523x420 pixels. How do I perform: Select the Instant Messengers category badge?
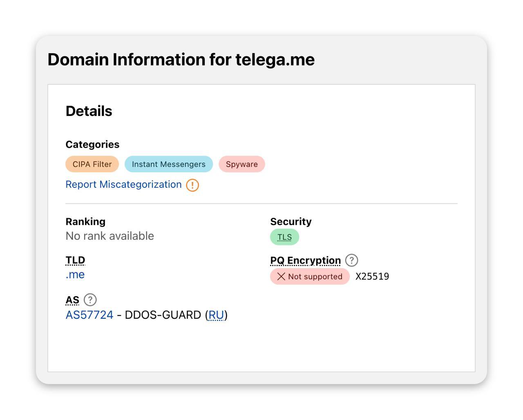[169, 164]
